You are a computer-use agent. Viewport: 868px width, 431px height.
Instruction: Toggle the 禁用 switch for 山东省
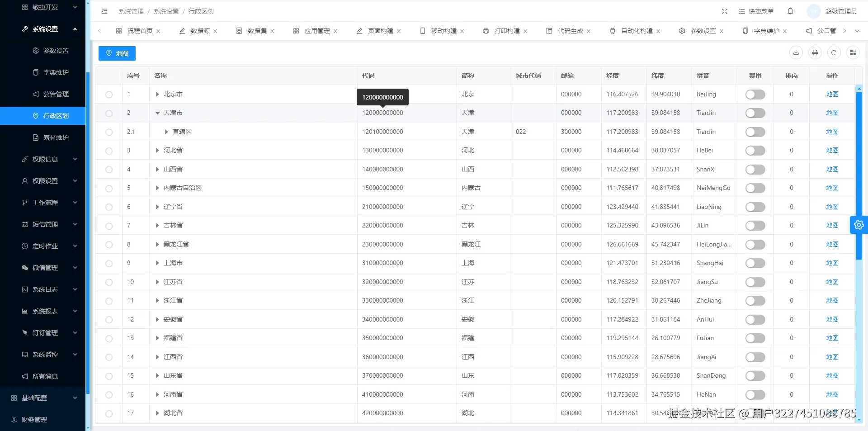755,376
